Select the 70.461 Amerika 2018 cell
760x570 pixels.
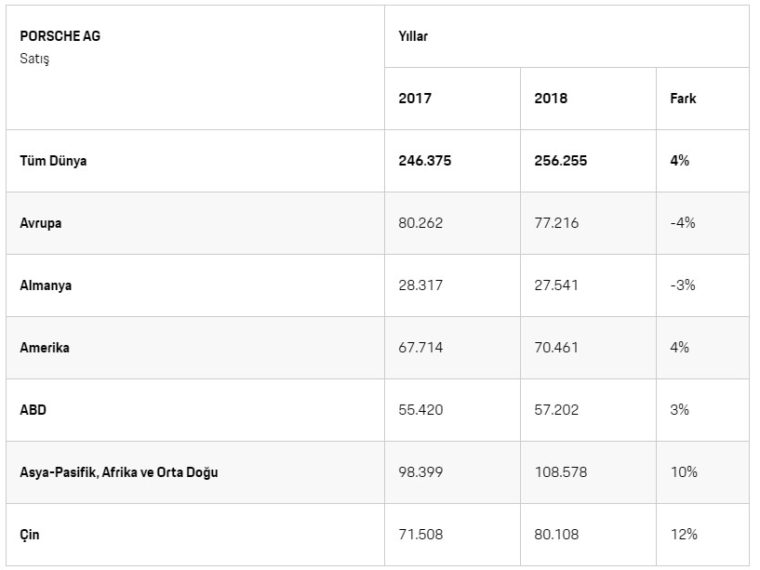(x=556, y=347)
